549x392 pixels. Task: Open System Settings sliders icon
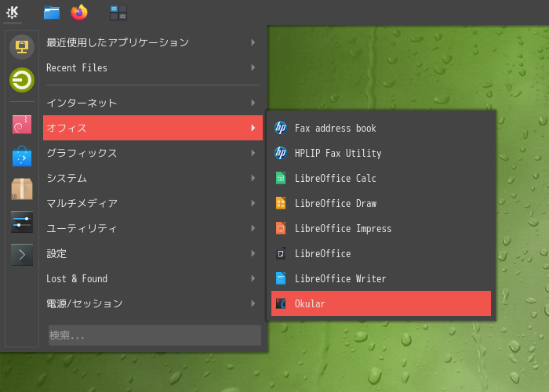point(22,222)
